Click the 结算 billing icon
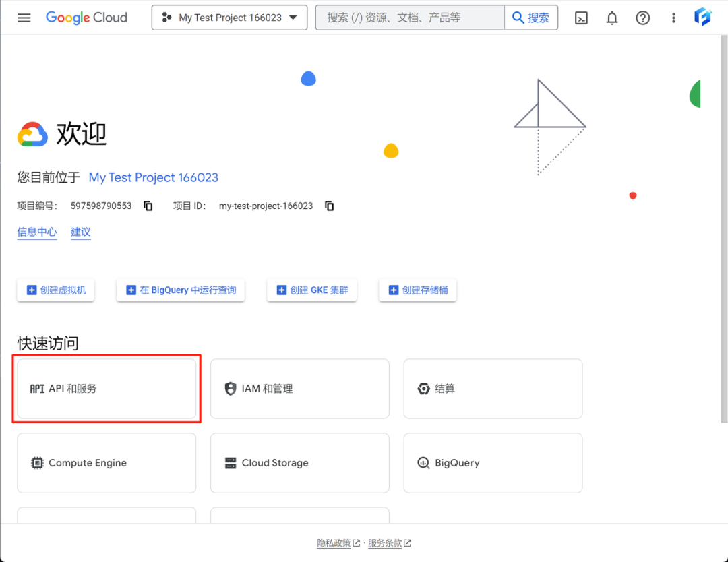The height and width of the screenshot is (562, 728). 423,388
